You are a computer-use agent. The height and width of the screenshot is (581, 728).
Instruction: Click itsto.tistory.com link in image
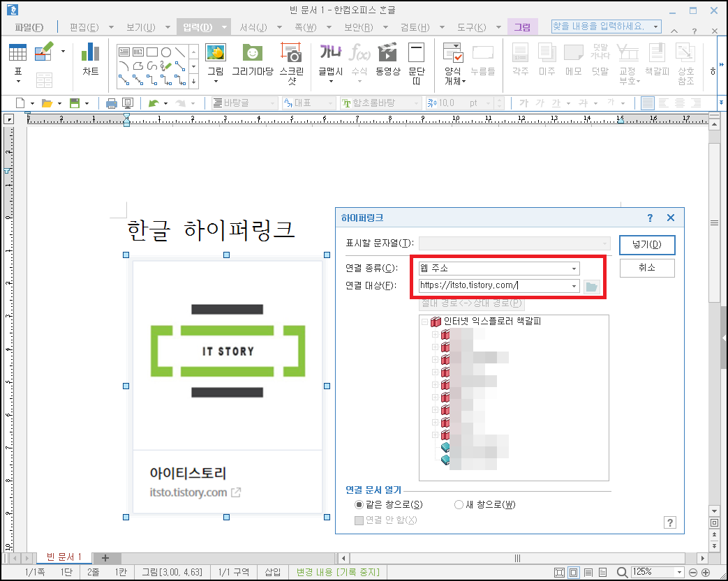[x=188, y=492]
